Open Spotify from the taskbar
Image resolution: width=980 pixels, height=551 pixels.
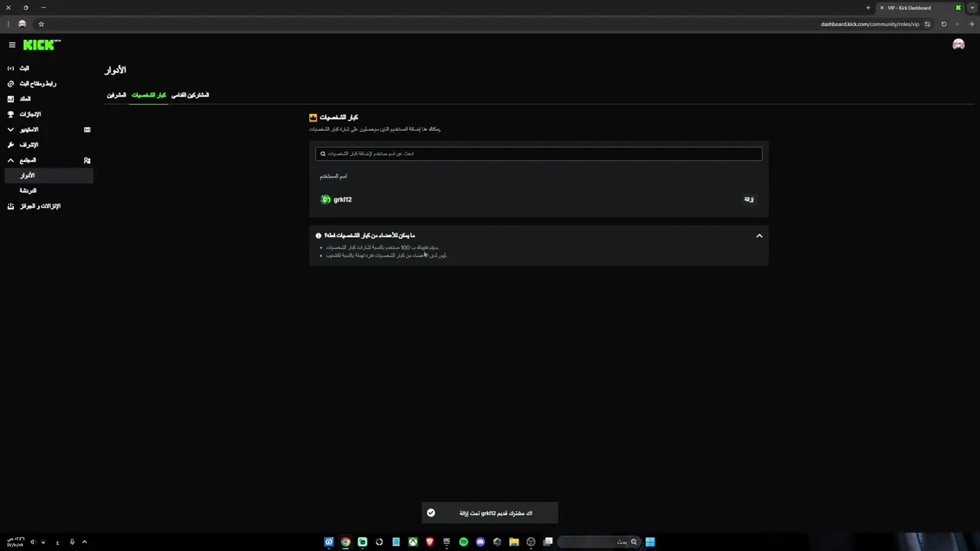(463, 542)
